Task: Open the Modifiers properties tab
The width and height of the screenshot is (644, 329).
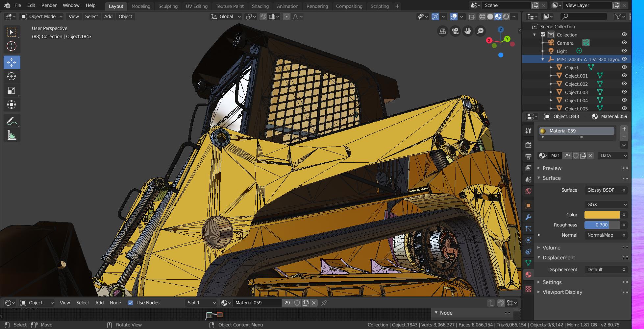Action: (528, 217)
